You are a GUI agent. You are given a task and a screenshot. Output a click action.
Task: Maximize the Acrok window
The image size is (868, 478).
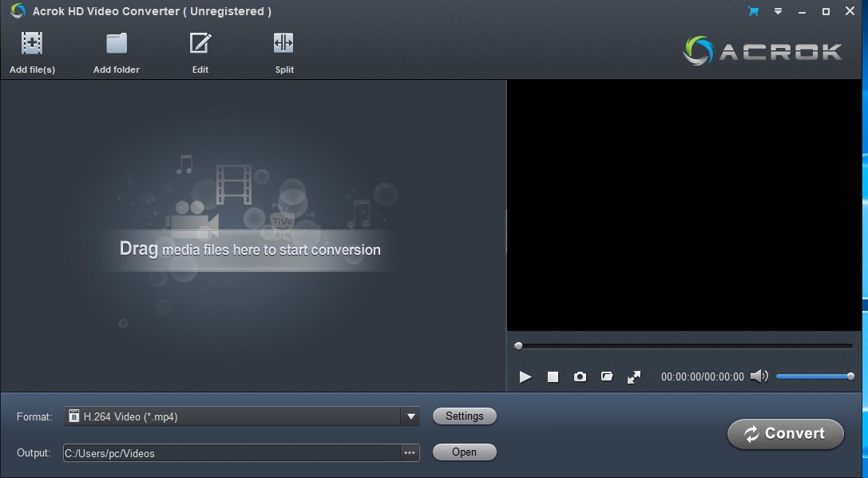pos(826,11)
